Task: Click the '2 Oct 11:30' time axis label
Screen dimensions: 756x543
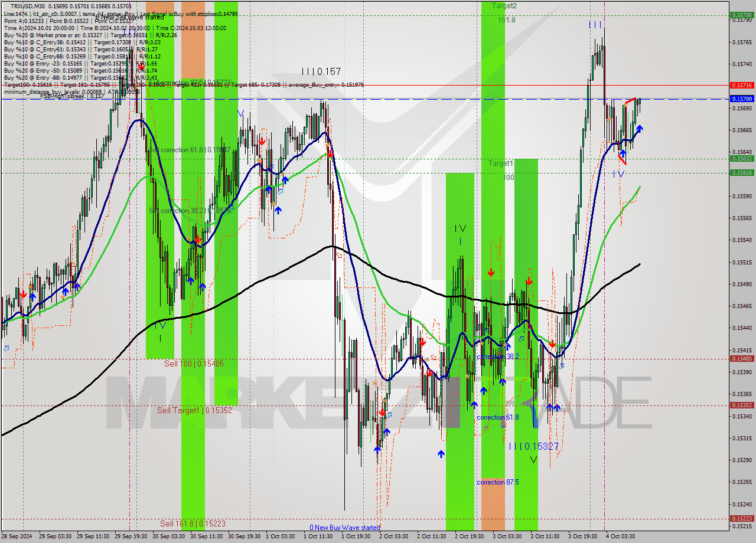Action: 431,537
